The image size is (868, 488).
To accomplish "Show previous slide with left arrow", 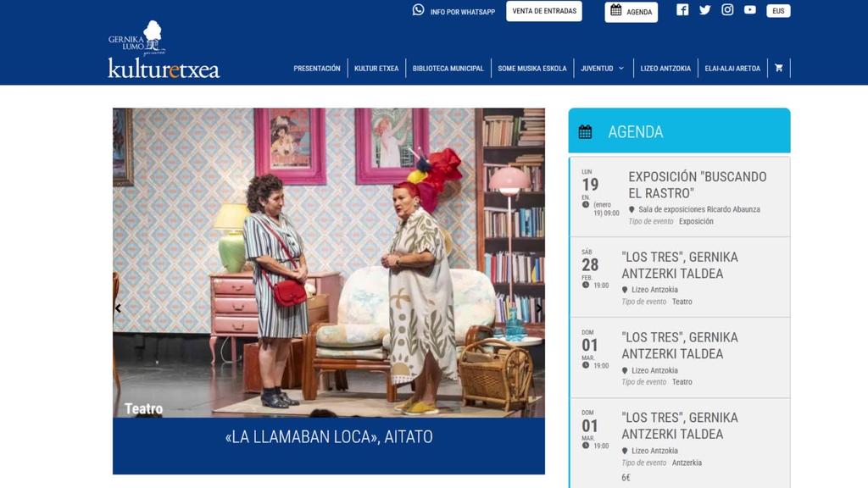I will coord(118,308).
